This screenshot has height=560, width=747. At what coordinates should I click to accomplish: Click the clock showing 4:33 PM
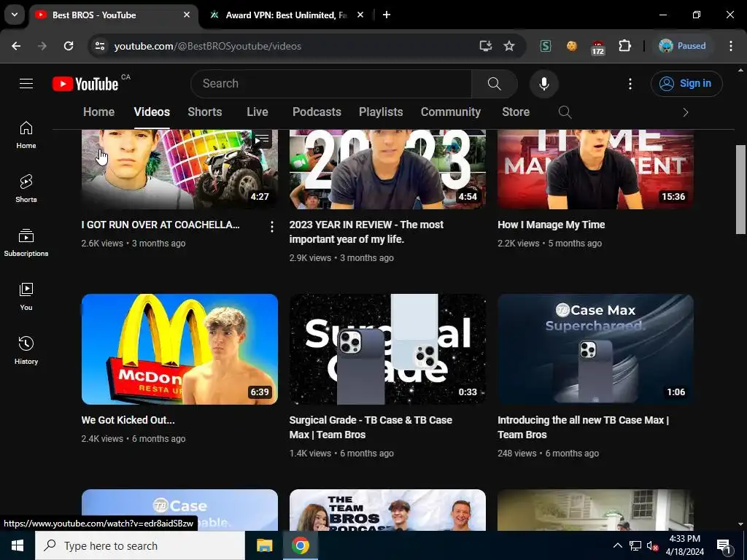pos(684,539)
